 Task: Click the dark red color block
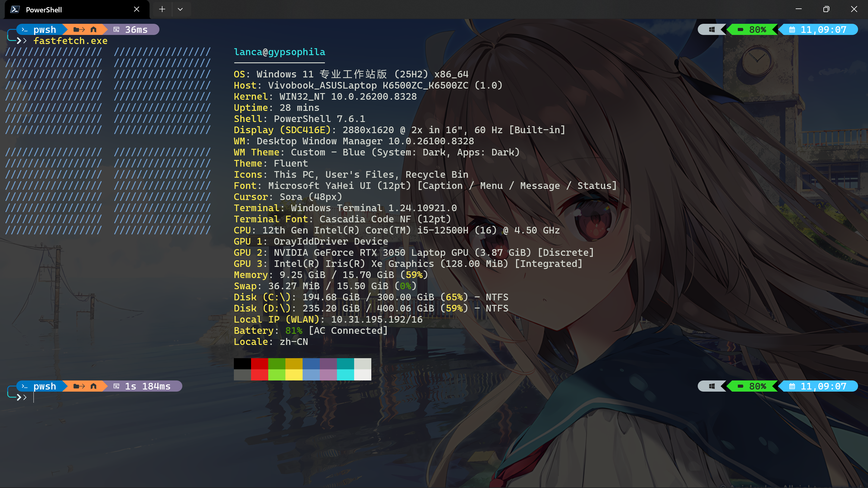(x=259, y=364)
